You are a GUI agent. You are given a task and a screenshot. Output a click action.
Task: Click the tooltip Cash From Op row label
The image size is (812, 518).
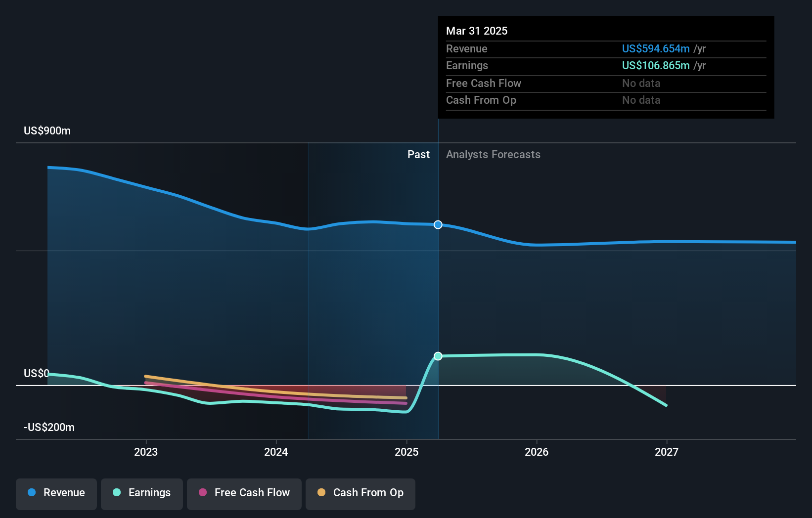481,100
